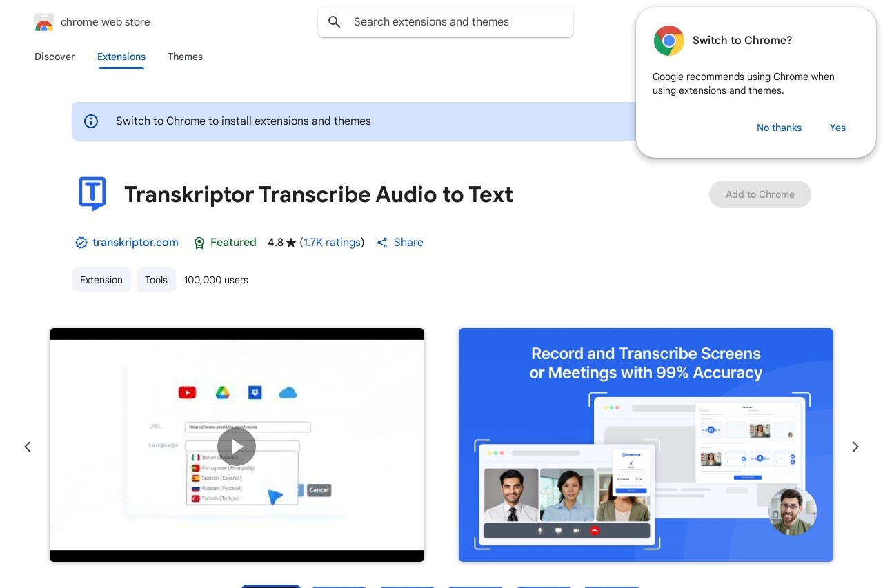This screenshot has height=588, width=883.
Task: Open the Extensions tab
Action: [121, 57]
